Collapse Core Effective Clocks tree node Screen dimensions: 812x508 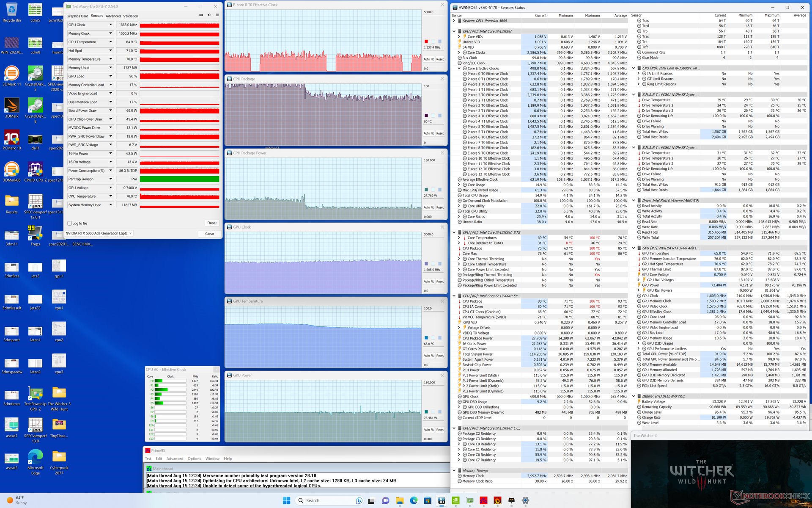pos(459,68)
